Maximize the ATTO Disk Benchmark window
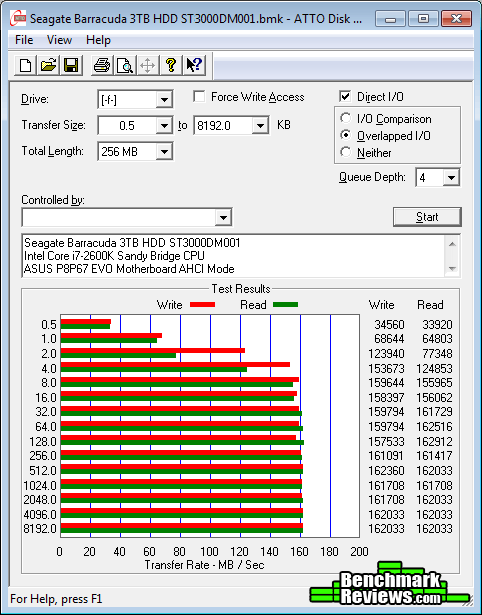482x615 pixels. (423, 18)
